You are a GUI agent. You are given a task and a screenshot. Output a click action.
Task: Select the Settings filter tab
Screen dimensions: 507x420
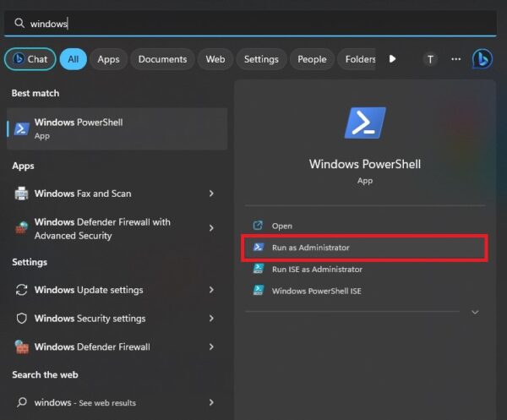tap(261, 59)
